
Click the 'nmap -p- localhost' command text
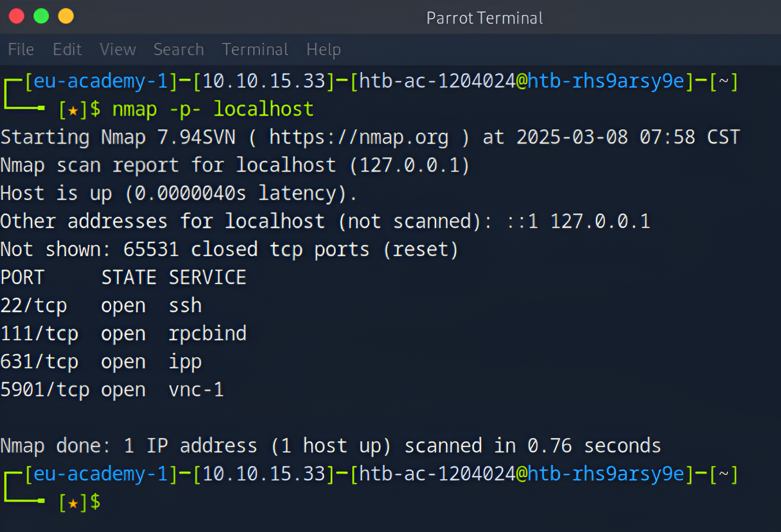coord(213,109)
